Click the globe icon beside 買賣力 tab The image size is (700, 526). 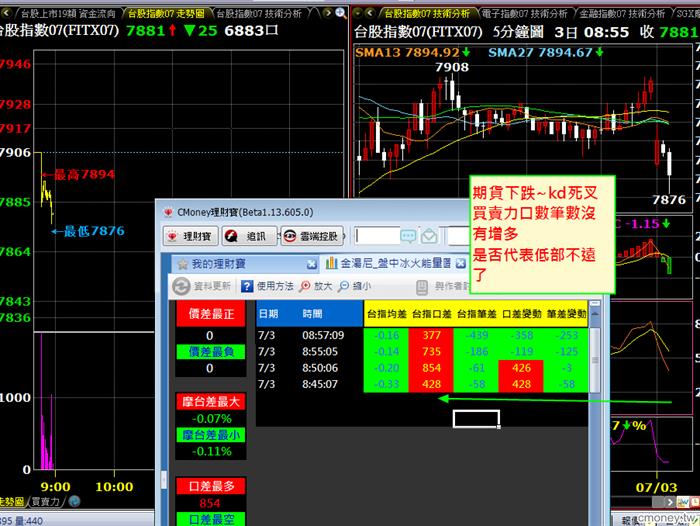pyautogui.click(x=75, y=501)
